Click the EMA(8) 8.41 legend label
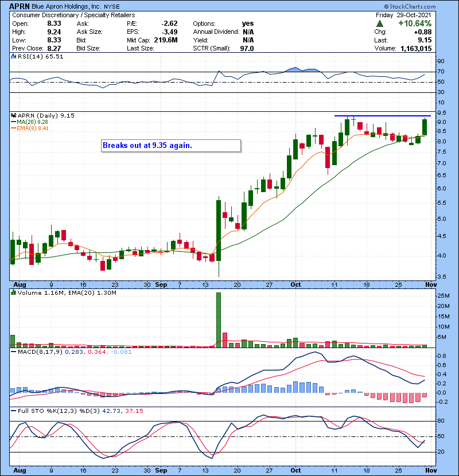This screenshot has height=476, width=459. 33,128
